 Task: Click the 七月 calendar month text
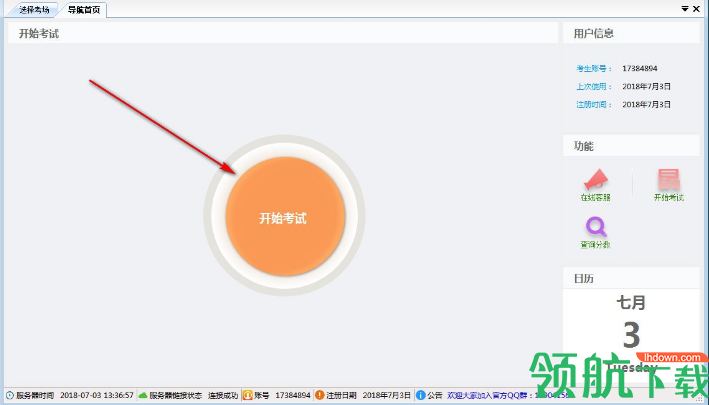(x=631, y=302)
